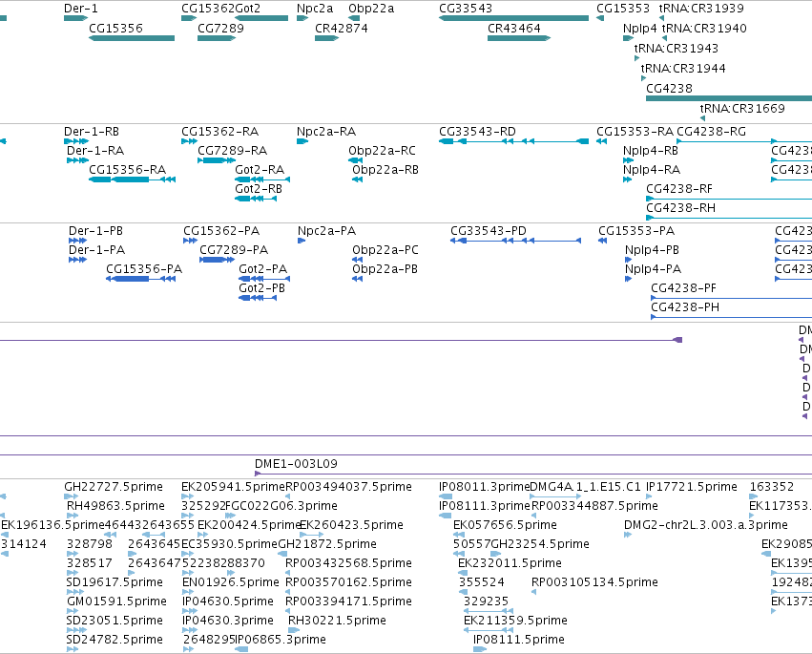
Task: Select the Nplp4 gene feature
Action: click(628, 38)
